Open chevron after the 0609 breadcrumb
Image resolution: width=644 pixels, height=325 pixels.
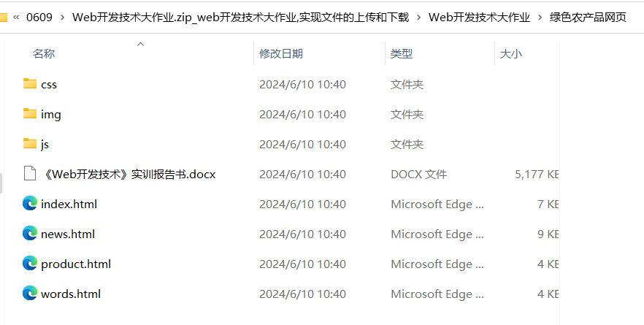(62, 17)
